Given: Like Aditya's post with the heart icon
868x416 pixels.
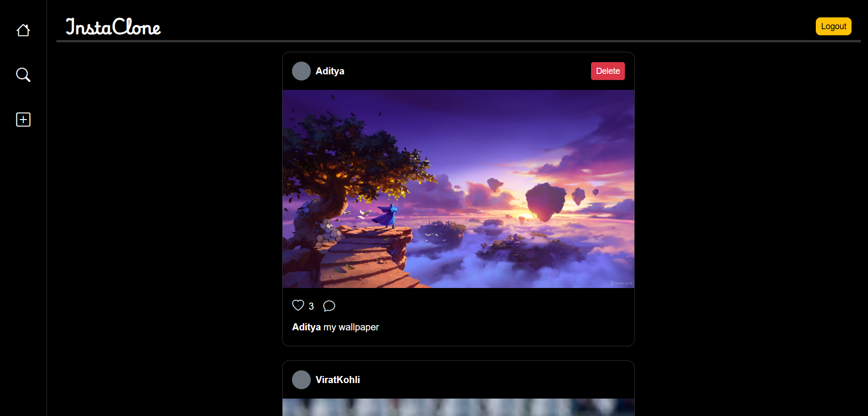Looking at the screenshot, I should click(298, 305).
